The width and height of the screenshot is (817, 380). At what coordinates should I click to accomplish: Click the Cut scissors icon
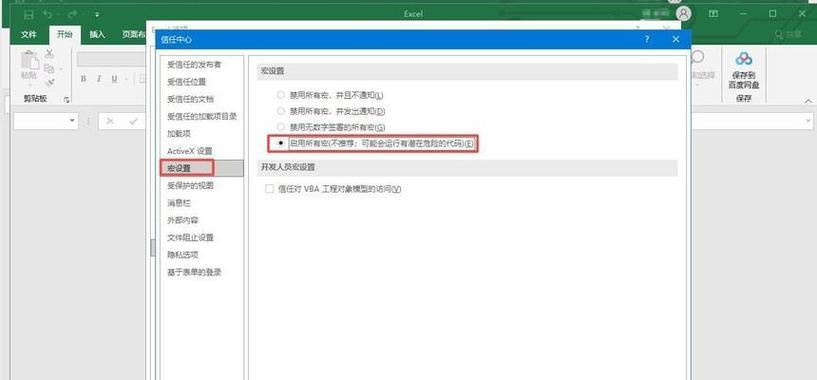click(49, 53)
